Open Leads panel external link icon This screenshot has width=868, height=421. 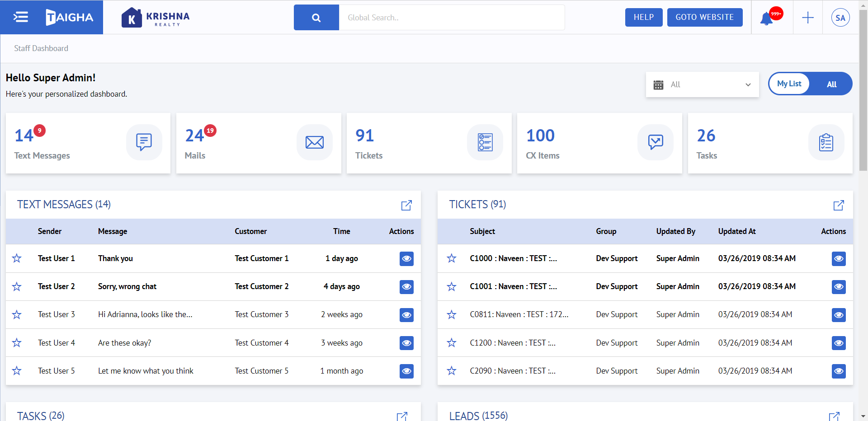tap(834, 416)
